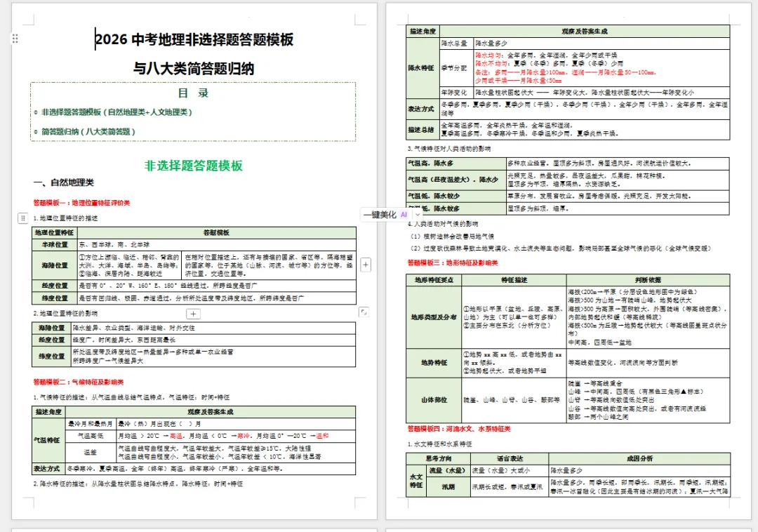Click the red heading '答题模板二：气候特征及影响类'
Viewport: 758px width, 532px height.
click(79, 383)
